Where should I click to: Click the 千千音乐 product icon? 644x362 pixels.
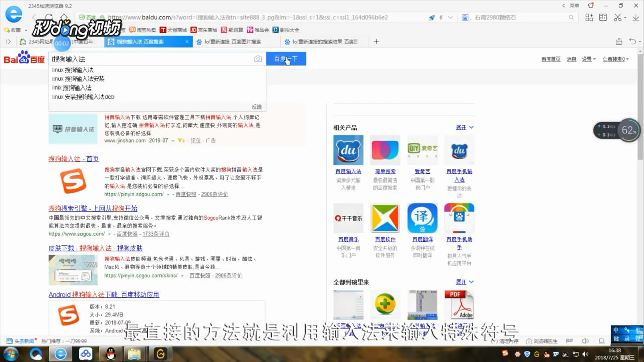point(348,218)
